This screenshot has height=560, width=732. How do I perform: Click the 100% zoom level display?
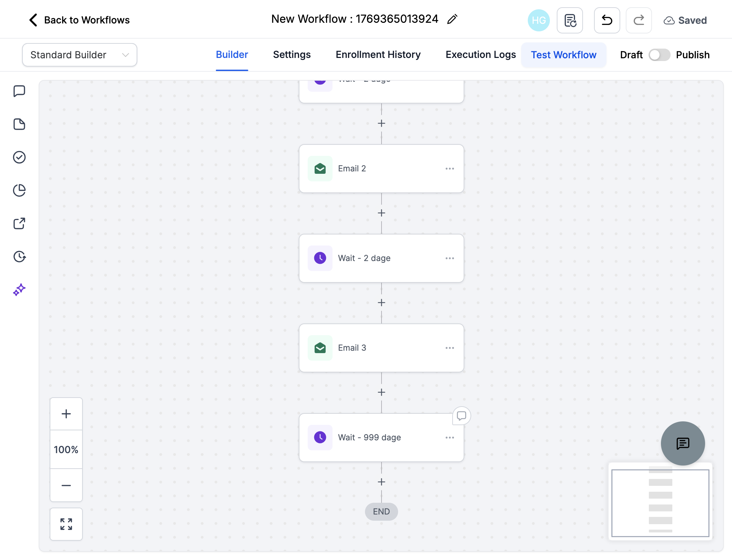pos(66,450)
